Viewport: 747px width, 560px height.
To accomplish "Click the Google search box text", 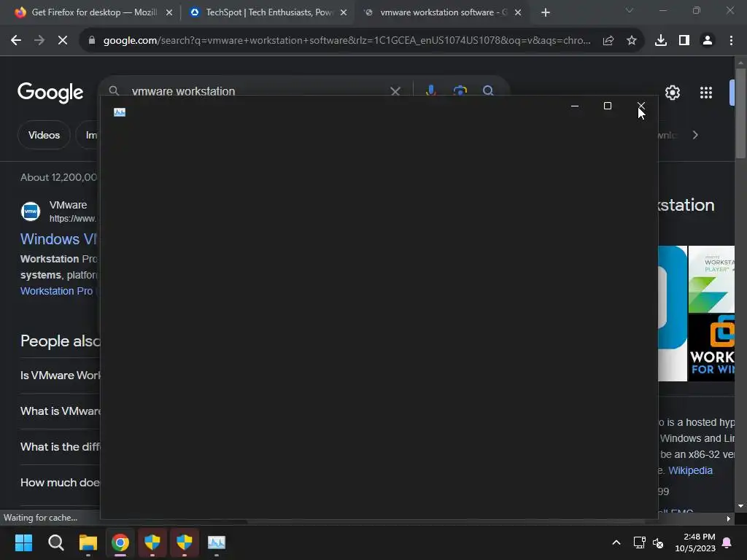I will (x=183, y=91).
